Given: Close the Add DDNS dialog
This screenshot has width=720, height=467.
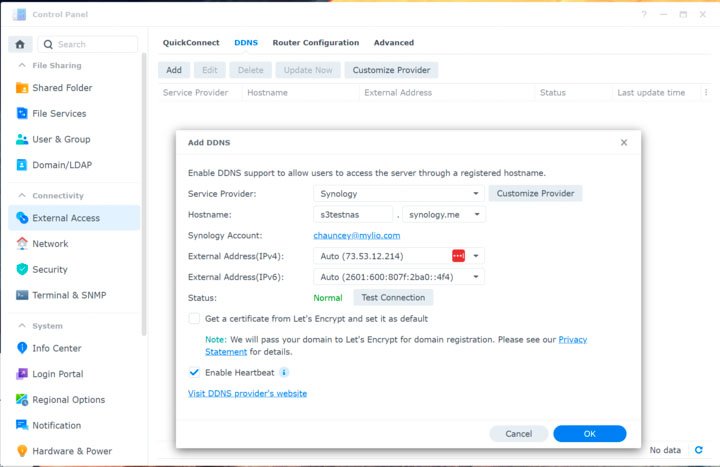Looking at the screenshot, I should pyautogui.click(x=624, y=142).
